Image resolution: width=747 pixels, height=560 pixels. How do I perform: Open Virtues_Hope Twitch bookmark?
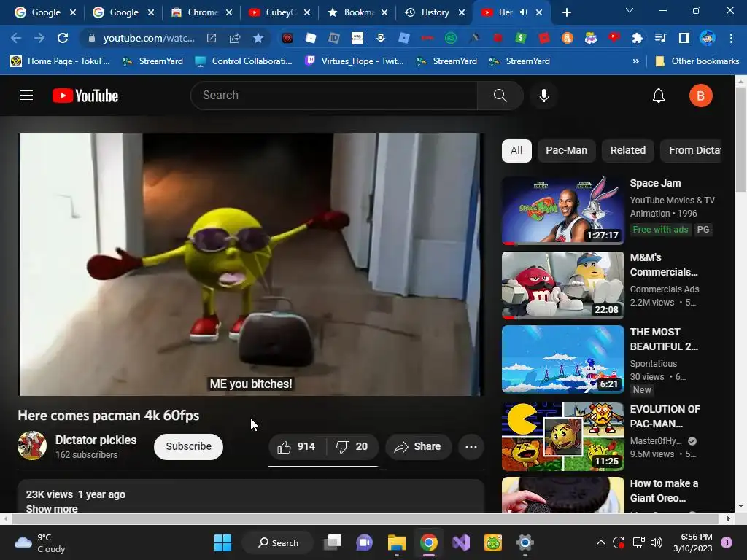point(355,61)
